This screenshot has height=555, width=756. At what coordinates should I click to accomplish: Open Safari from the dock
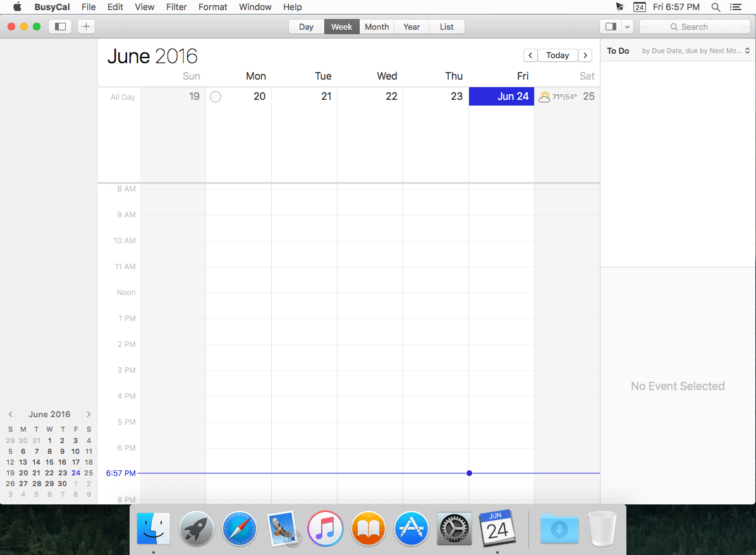coord(240,528)
